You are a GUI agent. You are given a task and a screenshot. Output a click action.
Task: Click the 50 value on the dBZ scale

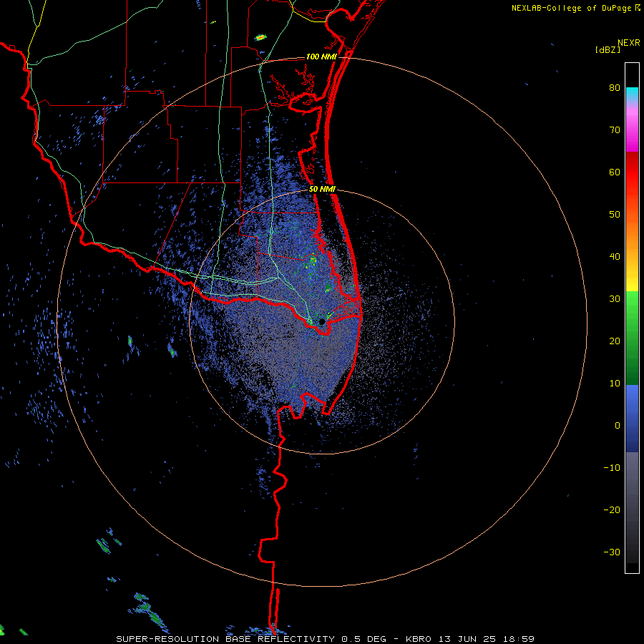pyautogui.click(x=615, y=215)
